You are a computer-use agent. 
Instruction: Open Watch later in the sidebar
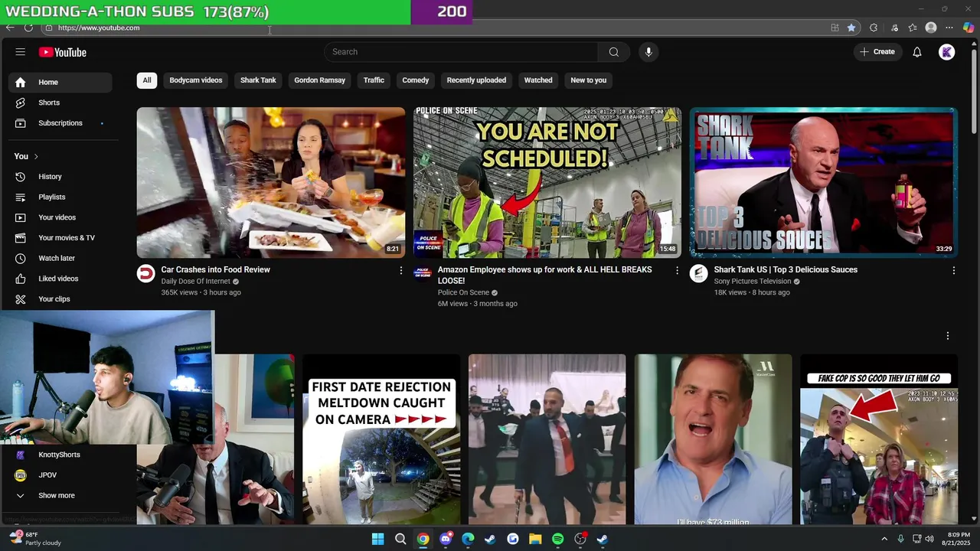pos(60,258)
